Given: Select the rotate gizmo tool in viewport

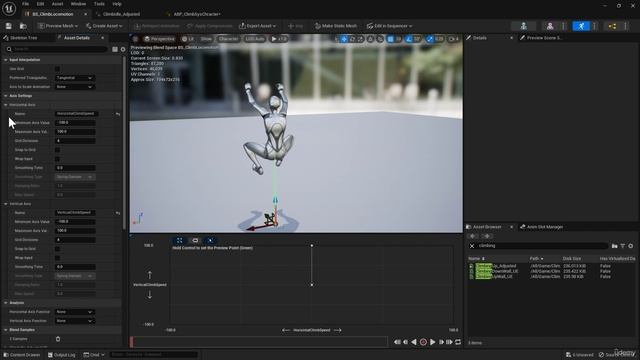Looking at the screenshot, I should pyautogui.click(x=352, y=39).
